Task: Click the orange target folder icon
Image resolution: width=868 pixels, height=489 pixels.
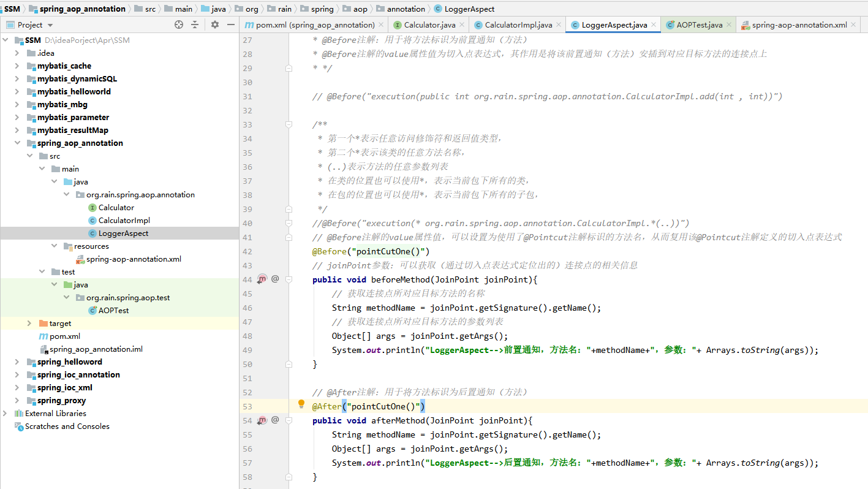Action: tap(43, 324)
